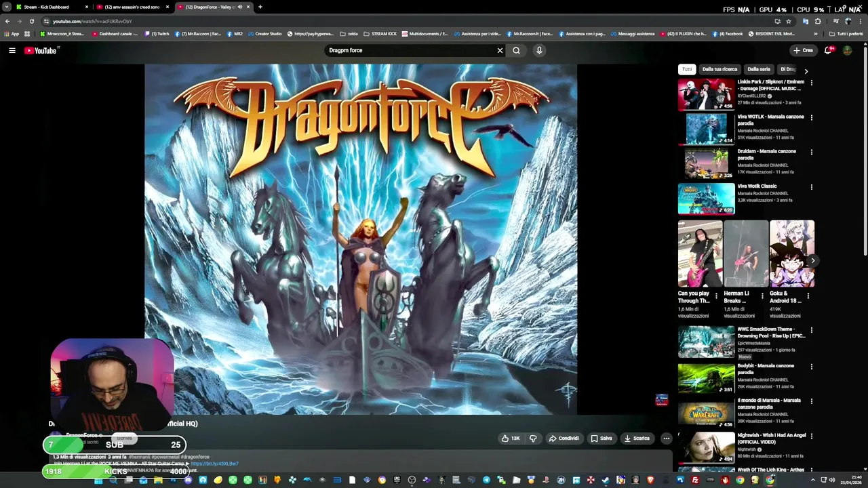Open the zelda bookmarks folder
Screen dimensions: 868x488
pos(349,34)
